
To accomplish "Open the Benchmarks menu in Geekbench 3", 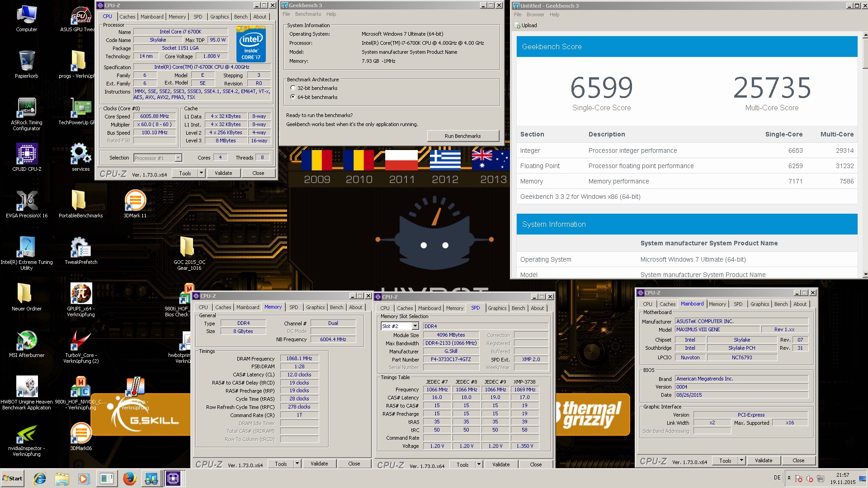I will click(308, 14).
